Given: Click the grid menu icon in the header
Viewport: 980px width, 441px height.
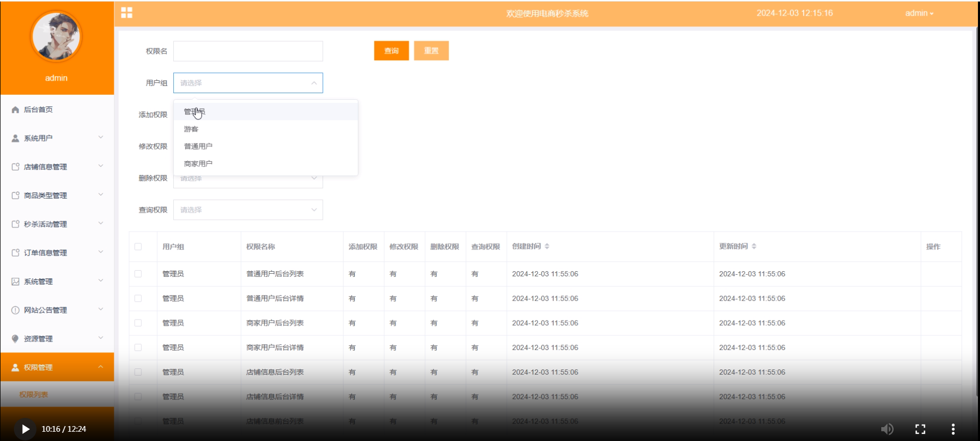Looking at the screenshot, I should coord(126,13).
